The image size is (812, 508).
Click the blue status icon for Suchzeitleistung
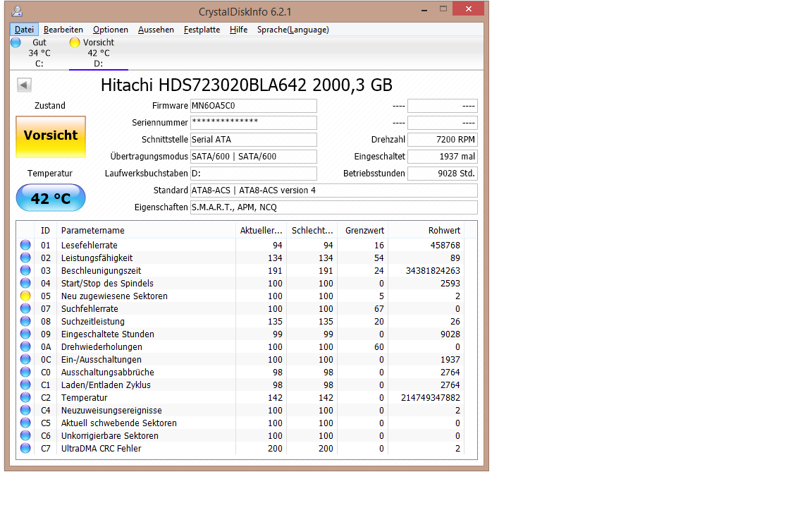tap(25, 321)
